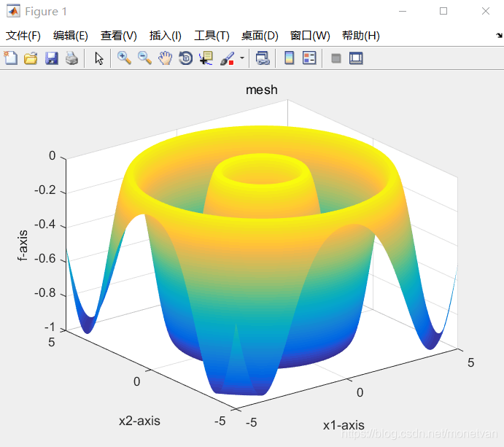Click the 'x1-axis' label
This screenshot has width=504, height=447.
(x=344, y=425)
